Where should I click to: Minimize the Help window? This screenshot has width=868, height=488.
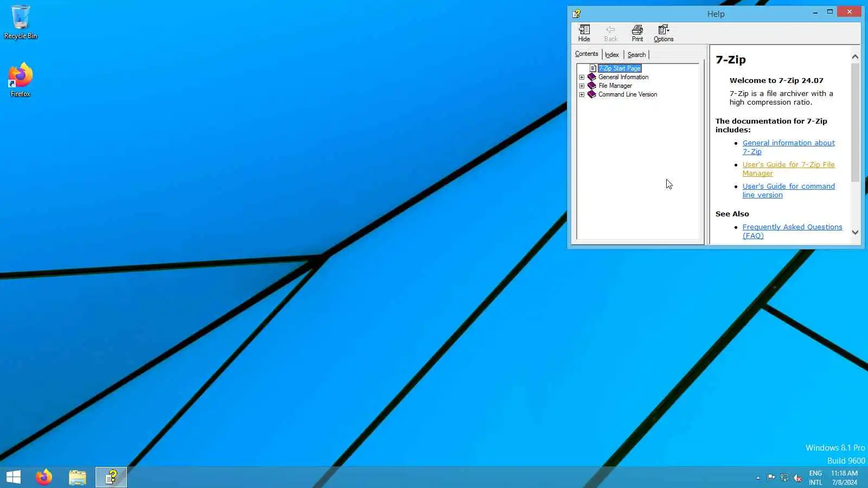pyautogui.click(x=815, y=12)
